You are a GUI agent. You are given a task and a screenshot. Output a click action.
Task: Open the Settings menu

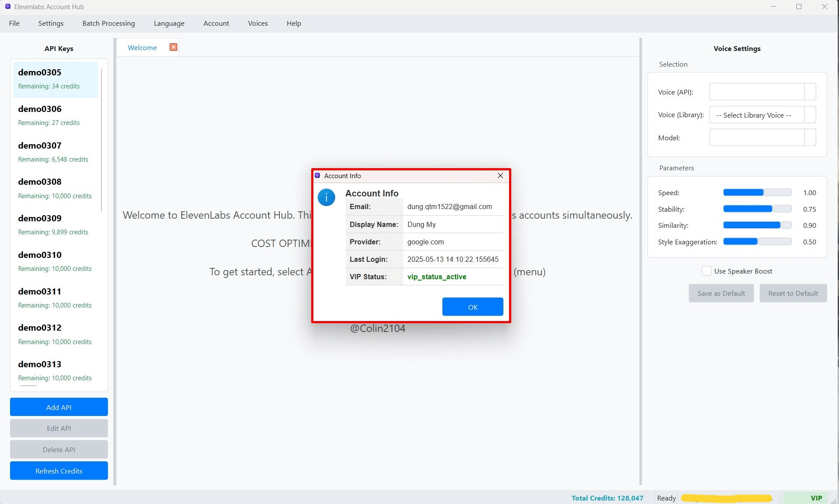(51, 24)
